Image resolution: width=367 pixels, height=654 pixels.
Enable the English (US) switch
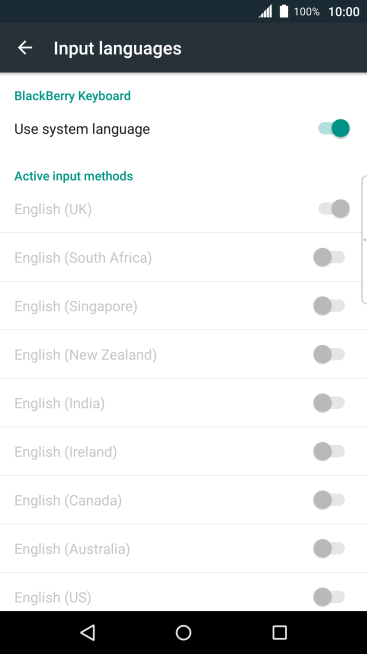coord(329,597)
